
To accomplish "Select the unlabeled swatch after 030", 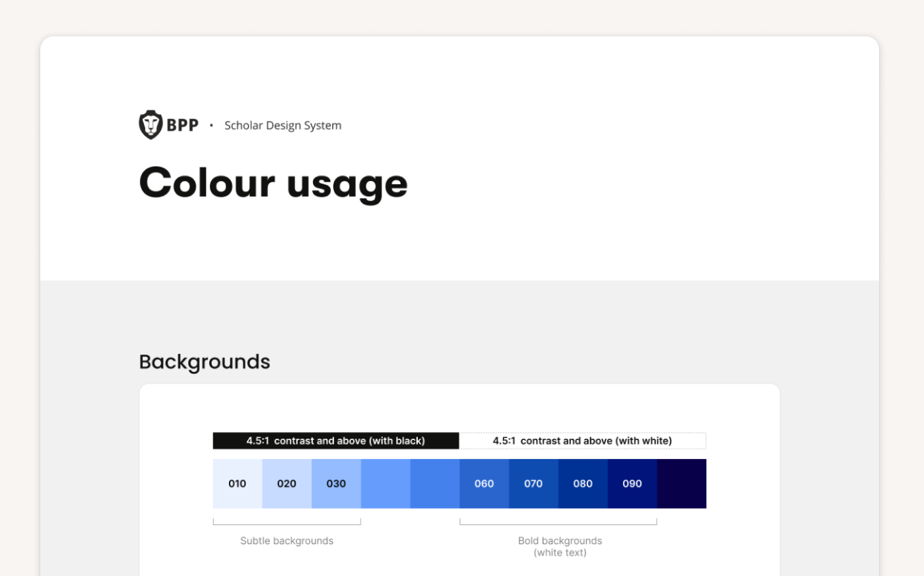I will tap(385, 484).
